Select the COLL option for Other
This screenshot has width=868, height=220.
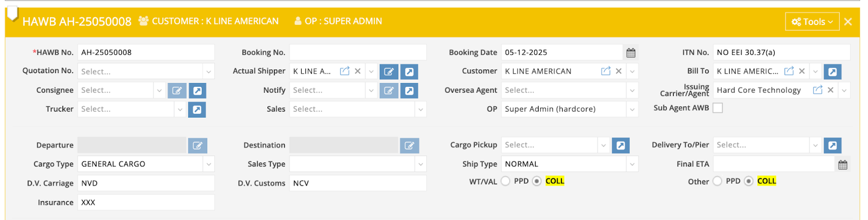click(749, 181)
